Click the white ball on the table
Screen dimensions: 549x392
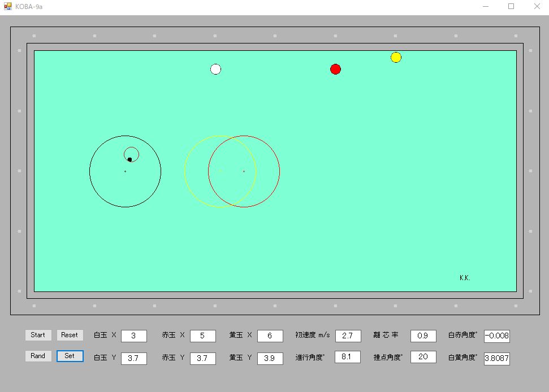point(215,69)
